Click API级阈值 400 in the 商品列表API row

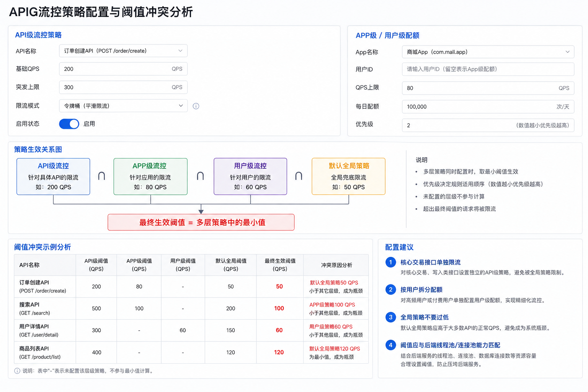click(x=96, y=352)
